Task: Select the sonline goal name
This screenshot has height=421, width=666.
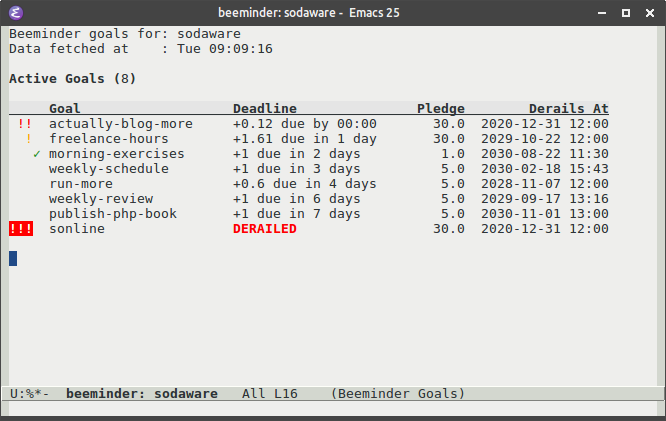Action: coord(77,229)
